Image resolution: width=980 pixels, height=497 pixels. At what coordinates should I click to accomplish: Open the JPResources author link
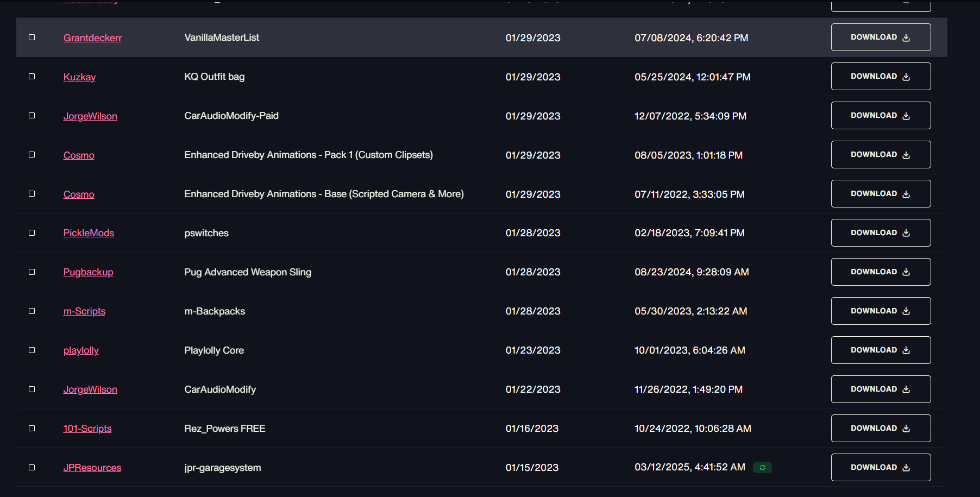92,468
